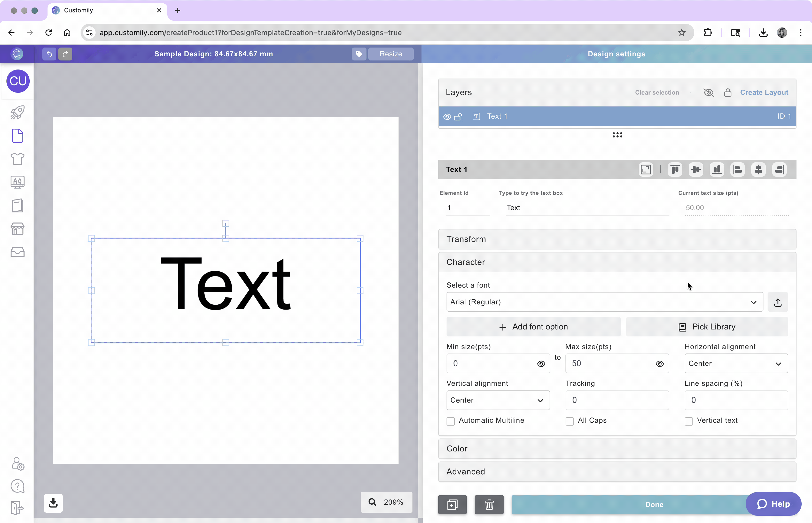Open the T-shirt products sidebar icon

tap(17, 159)
